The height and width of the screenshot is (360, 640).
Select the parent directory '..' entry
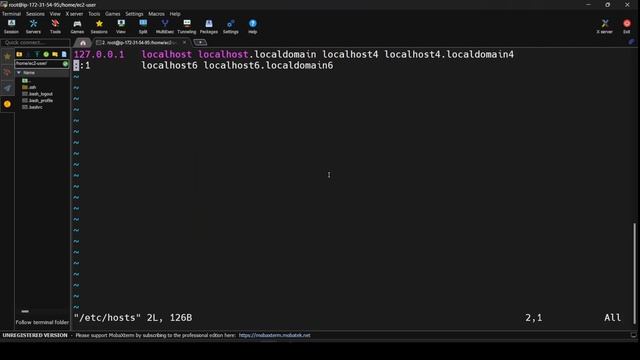point(26,81)
